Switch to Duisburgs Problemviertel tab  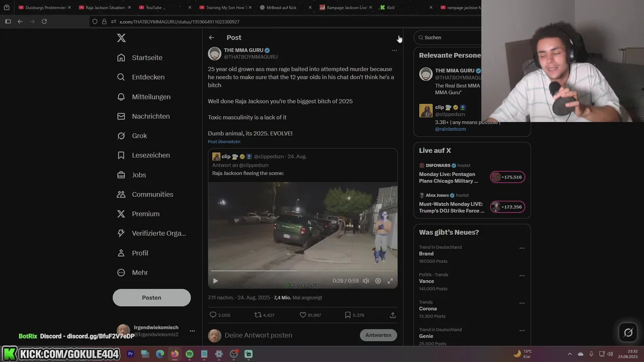click(x=44, y=8)
